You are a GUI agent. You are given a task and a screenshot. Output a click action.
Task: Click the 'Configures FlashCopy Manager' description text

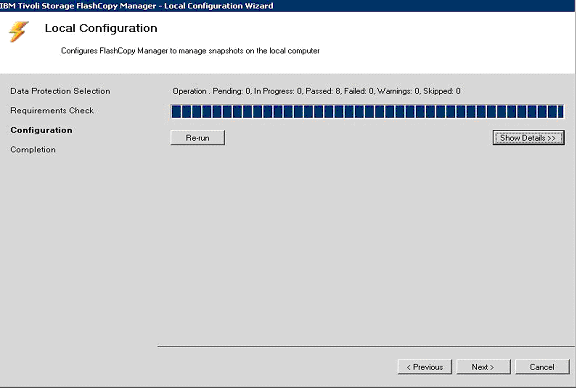tap(190, 51)
